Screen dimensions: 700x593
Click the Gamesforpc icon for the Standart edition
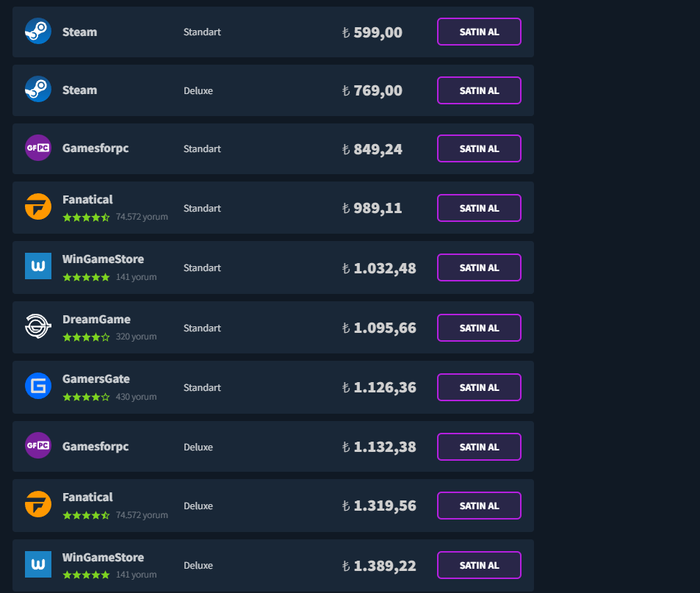pyautogui.click(x=38, y=148)
